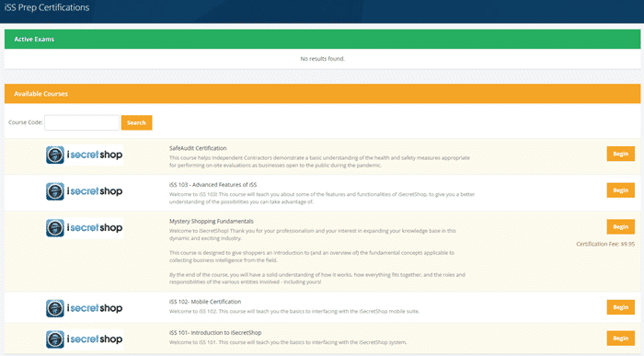The width and height of the screenshot is (644, 356).
Task: Click the iSS Prep Certifications page title
Action: coord(47,7)
